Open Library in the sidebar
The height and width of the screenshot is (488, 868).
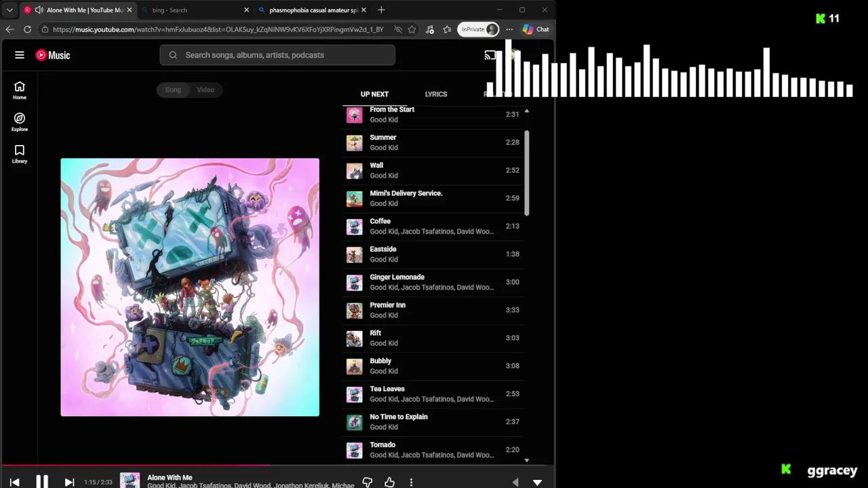point(20,154)
